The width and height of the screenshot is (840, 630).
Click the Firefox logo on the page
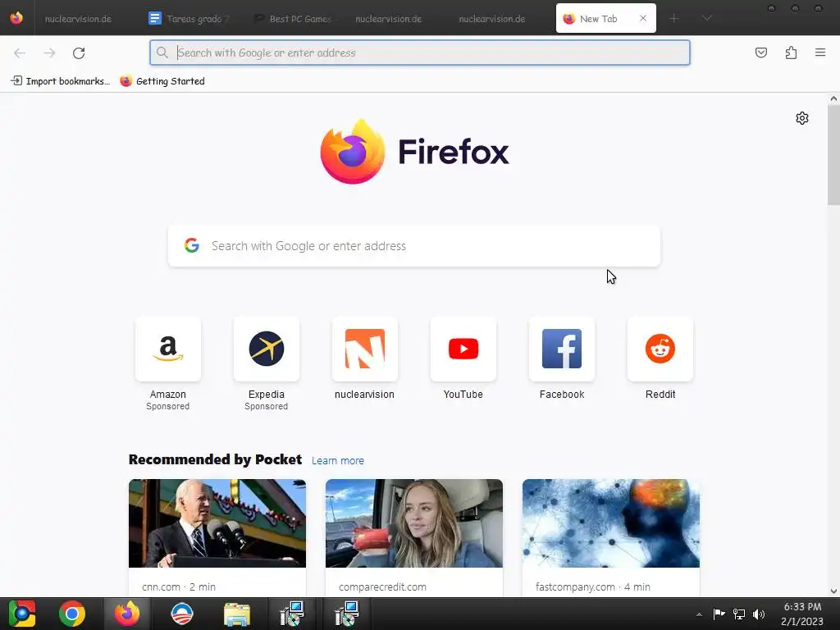(x=414, y=152)
